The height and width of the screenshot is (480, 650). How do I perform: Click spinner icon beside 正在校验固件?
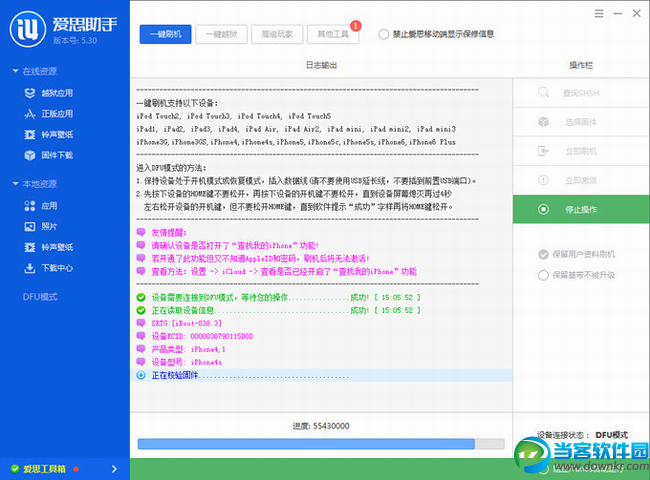point(141,375)
